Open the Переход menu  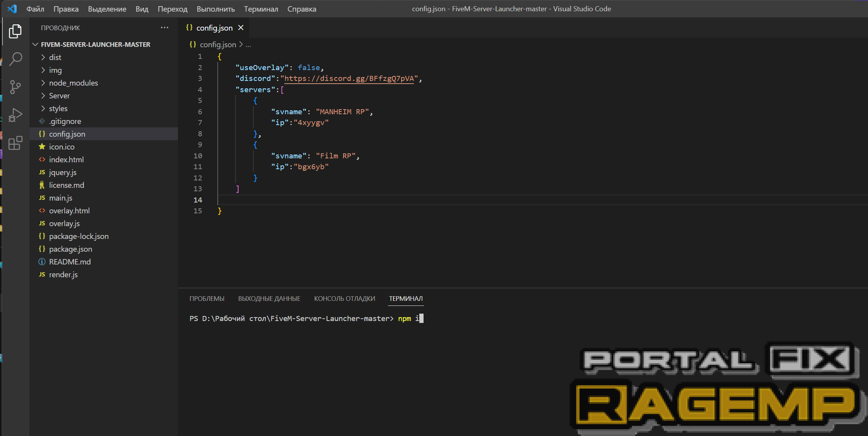(173, 9)
